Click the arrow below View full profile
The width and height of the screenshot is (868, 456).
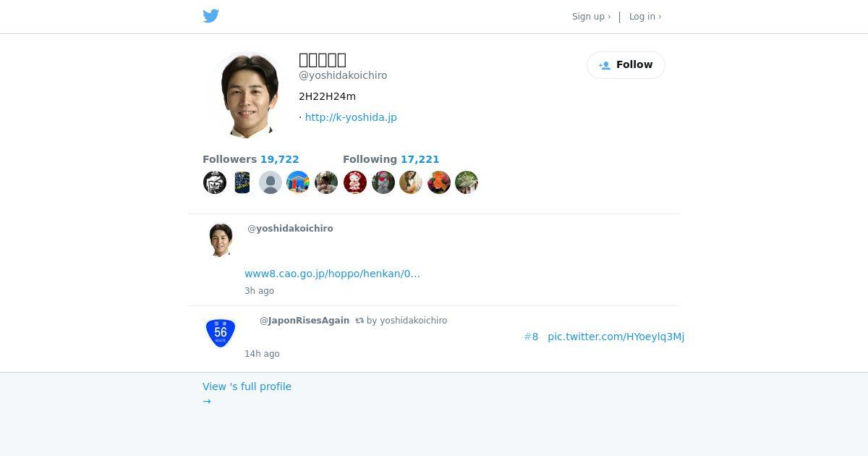207,401
